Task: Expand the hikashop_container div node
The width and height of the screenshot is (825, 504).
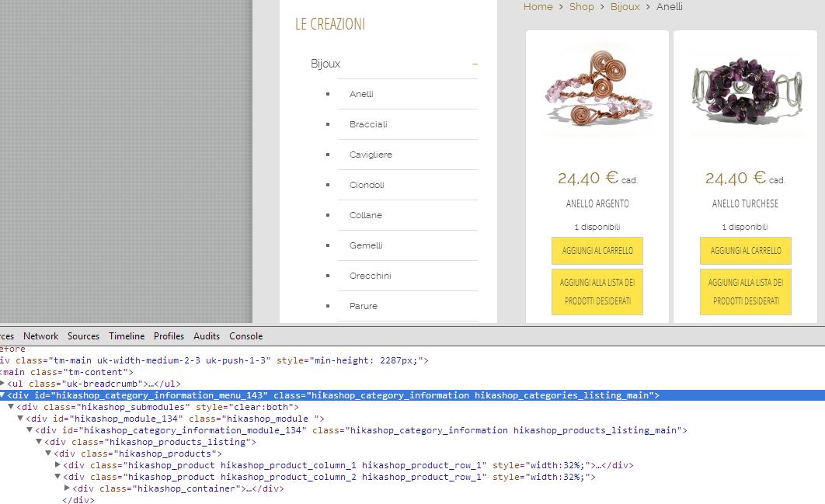Action: (67, 488)
